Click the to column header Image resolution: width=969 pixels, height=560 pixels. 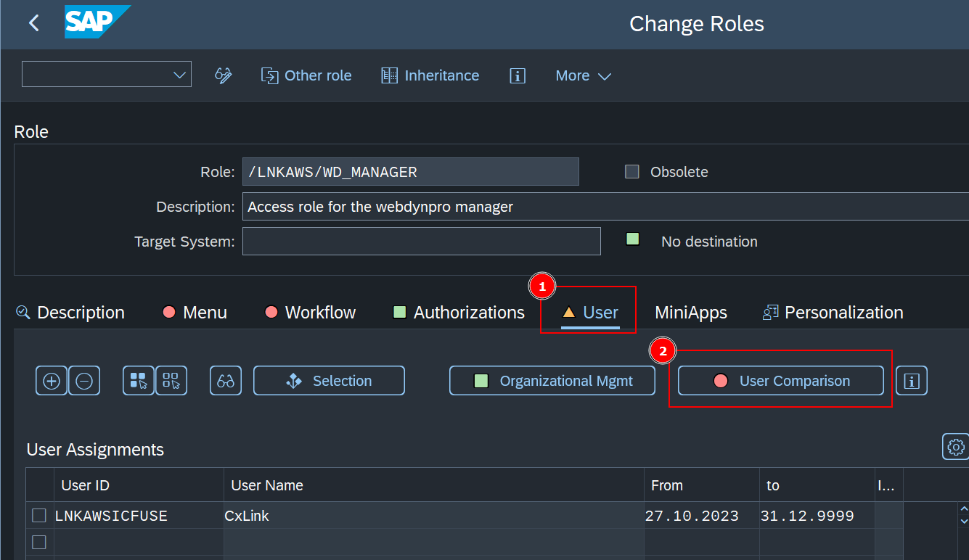[x=817, y=485]
